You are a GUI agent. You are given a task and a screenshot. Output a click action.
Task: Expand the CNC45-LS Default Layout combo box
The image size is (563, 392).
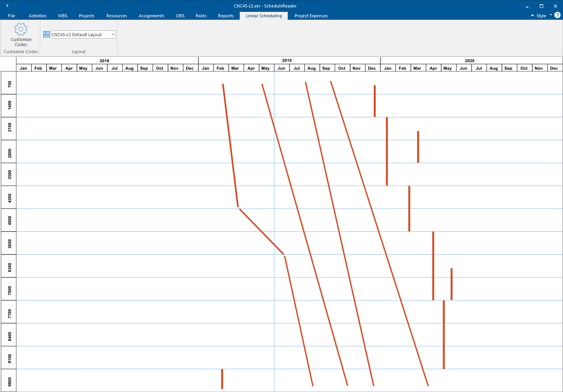(112, 34)
